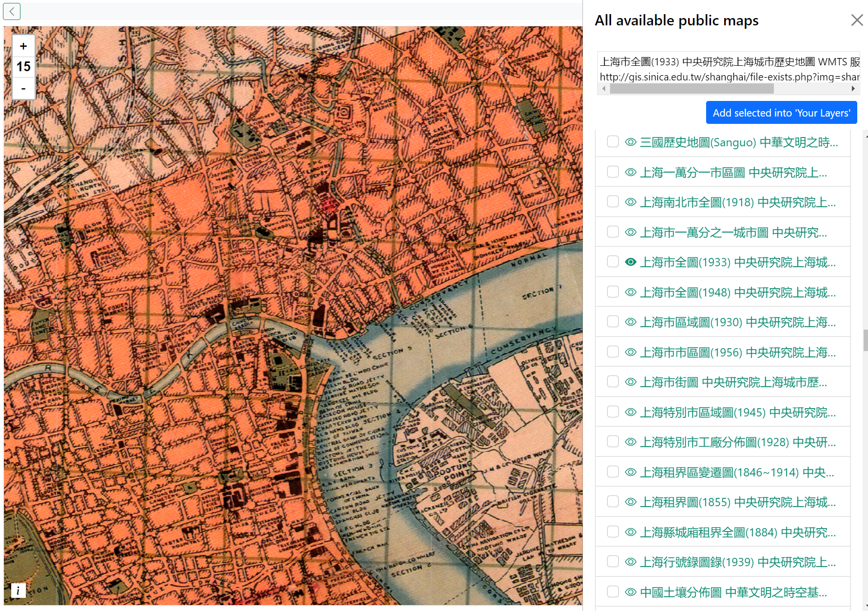This screenshot has width=868, height=611.
Task: Zoom out the map with minus button
Action: (23, 89)
